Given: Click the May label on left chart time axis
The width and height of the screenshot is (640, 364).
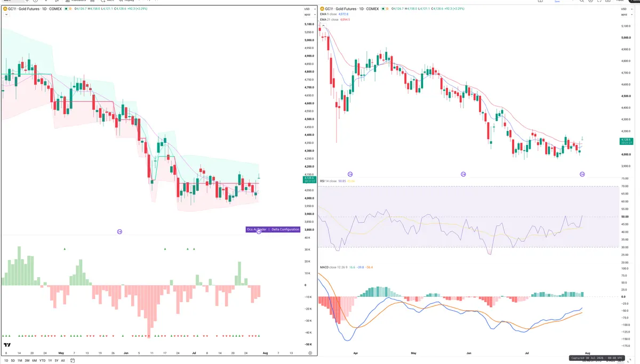Looking at the screenshot, I should 60,353.
